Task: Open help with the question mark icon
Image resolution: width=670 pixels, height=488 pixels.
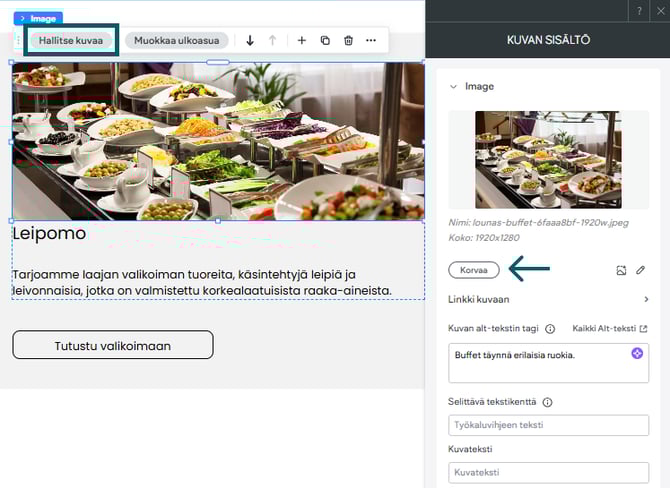Action: 640,10
